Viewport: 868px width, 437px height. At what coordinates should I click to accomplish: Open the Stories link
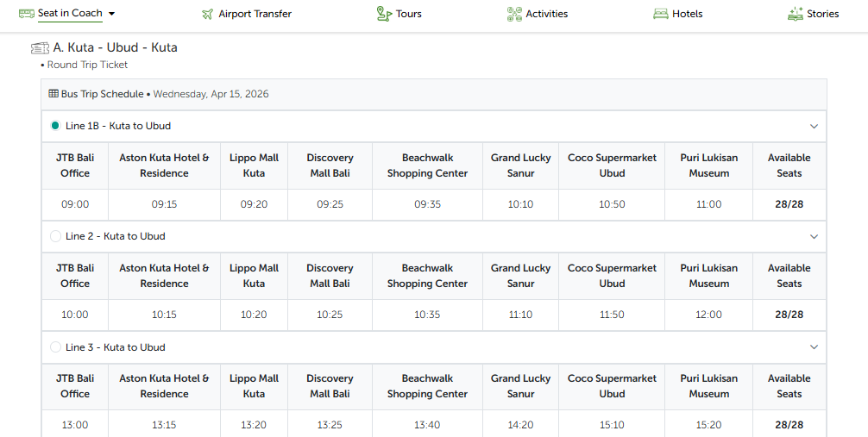tap(822, 14)
